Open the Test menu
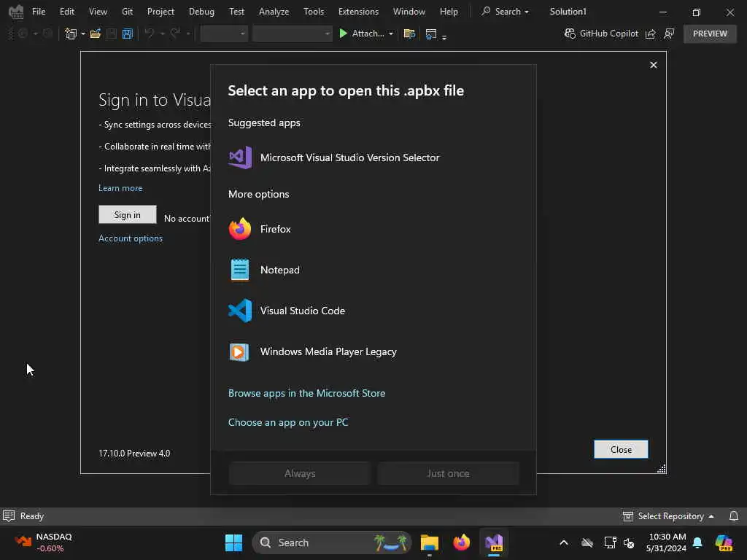The height and width of the screenshot is (560, 747). click(236, 12)
